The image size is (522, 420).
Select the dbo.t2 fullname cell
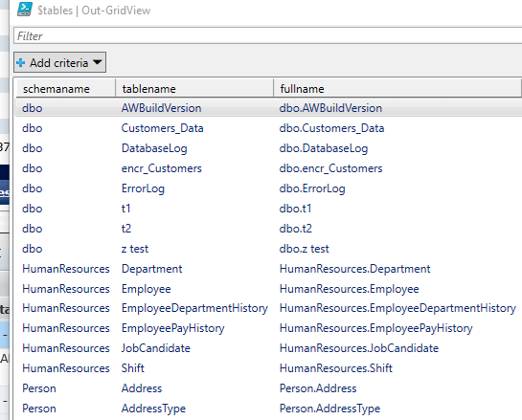pos(296,229)
